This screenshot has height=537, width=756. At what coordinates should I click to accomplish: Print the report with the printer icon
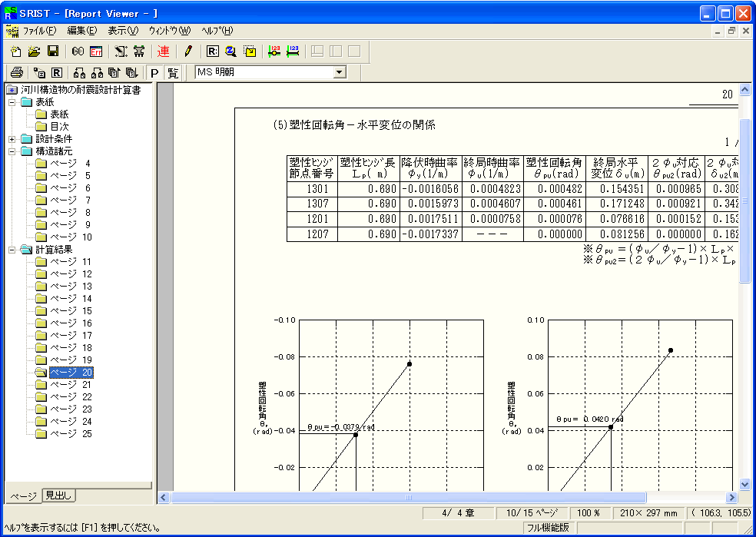(x=16, y=73)
